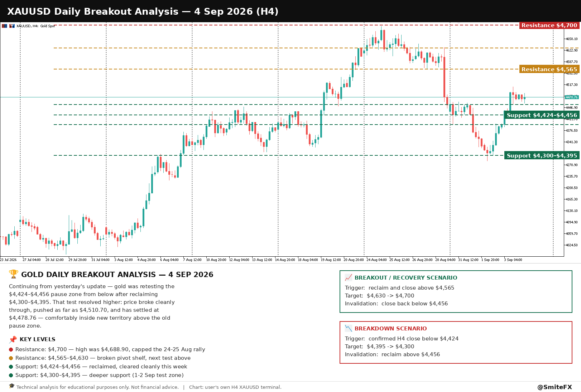581x392 pixels.
Task: Click the orange dot beside the Resistance $4,565–$4,630 key level
Action: (11, 358)
